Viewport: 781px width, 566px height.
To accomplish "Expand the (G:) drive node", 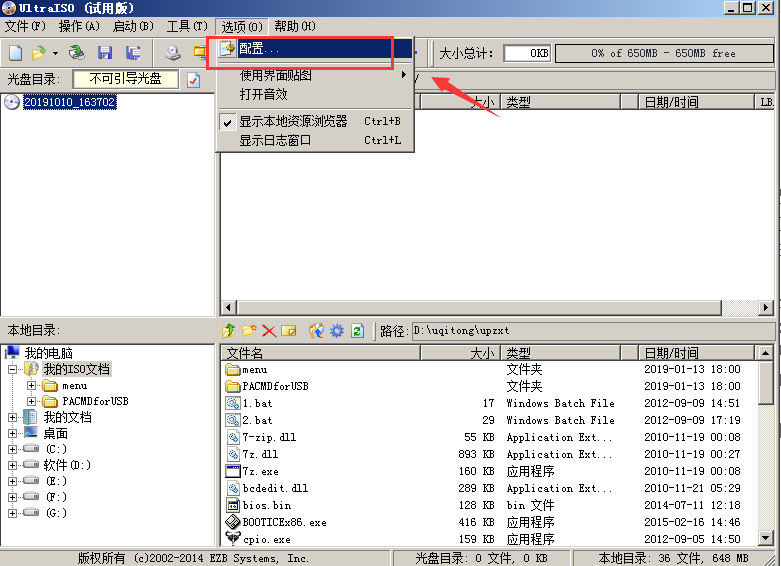I will point(12,513).
